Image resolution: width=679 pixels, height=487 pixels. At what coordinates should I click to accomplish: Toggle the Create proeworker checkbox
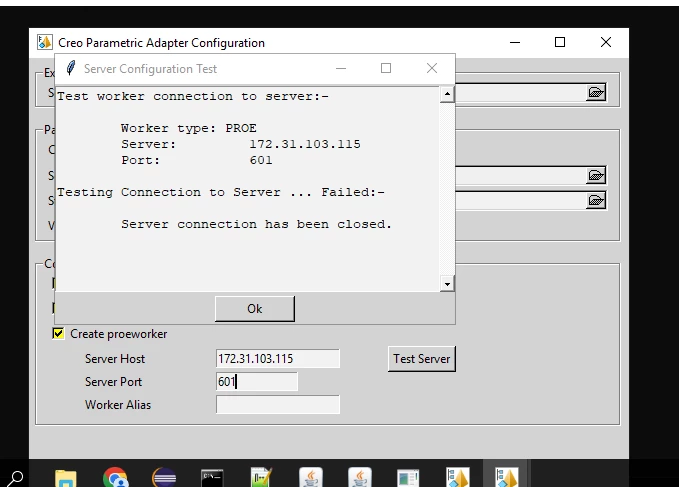pyautogui.click(x=58, y=334)
